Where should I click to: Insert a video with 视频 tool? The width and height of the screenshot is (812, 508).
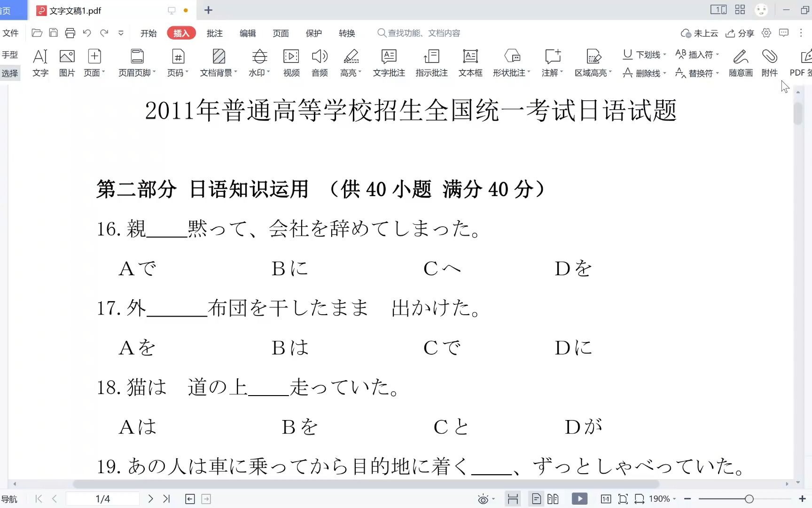pyautogui.click(x=291, y=63)
